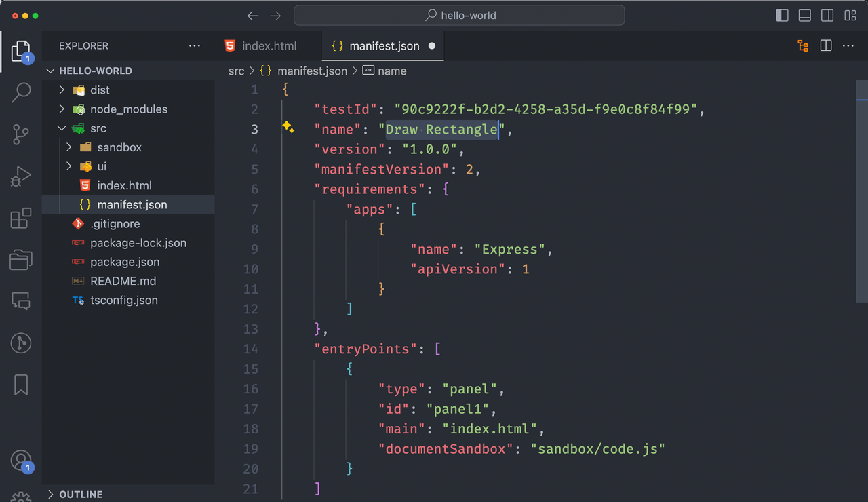Screen dimensions: 868x502
Task: Open the Explorer view in activity bar
Action: tap(21, 52)
